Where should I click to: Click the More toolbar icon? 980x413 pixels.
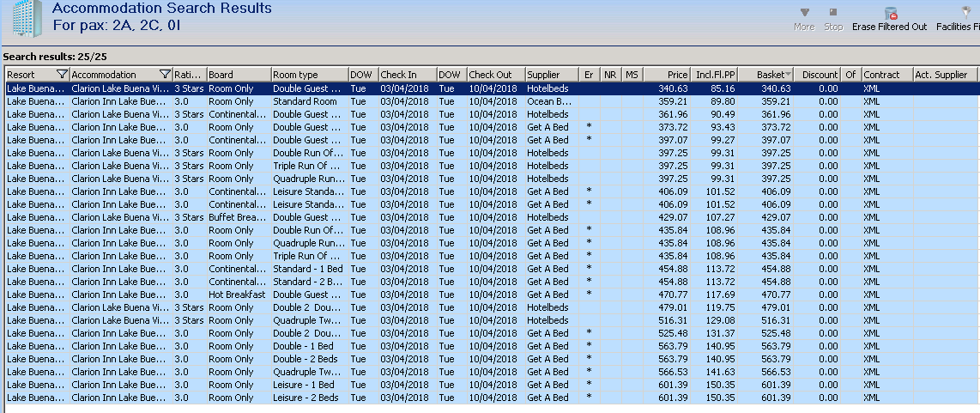804,14
